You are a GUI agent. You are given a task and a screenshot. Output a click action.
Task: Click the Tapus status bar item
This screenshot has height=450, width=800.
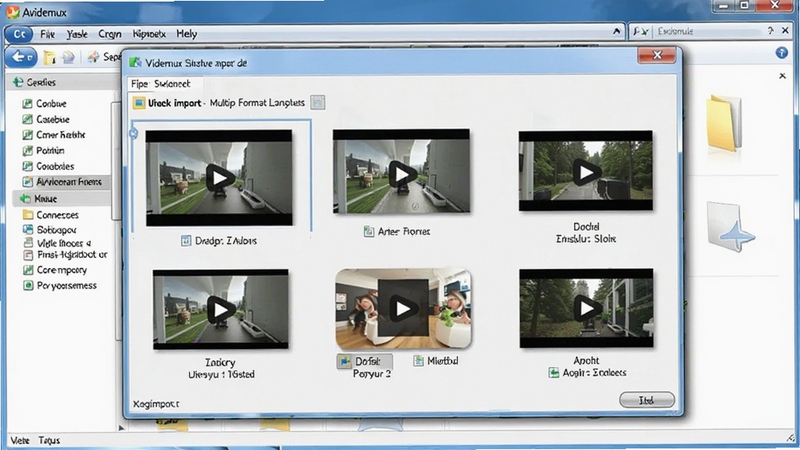coord(49,440)
